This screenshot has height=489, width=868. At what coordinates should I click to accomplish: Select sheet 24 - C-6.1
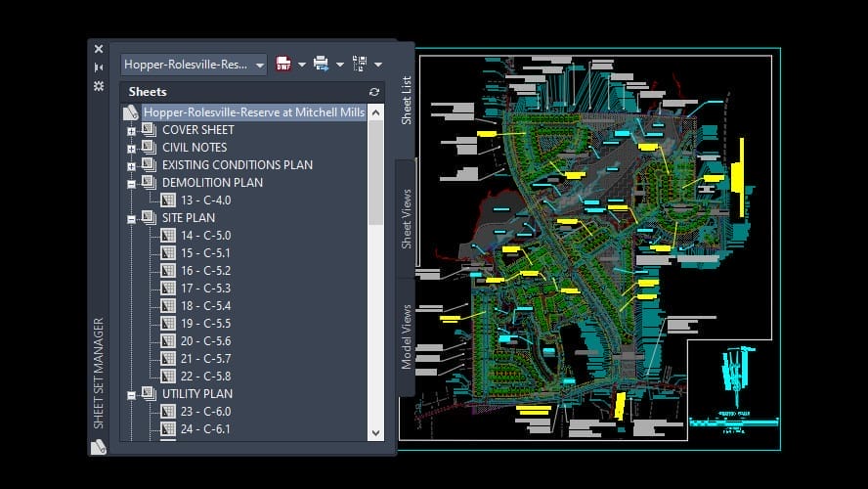point(206,429)
